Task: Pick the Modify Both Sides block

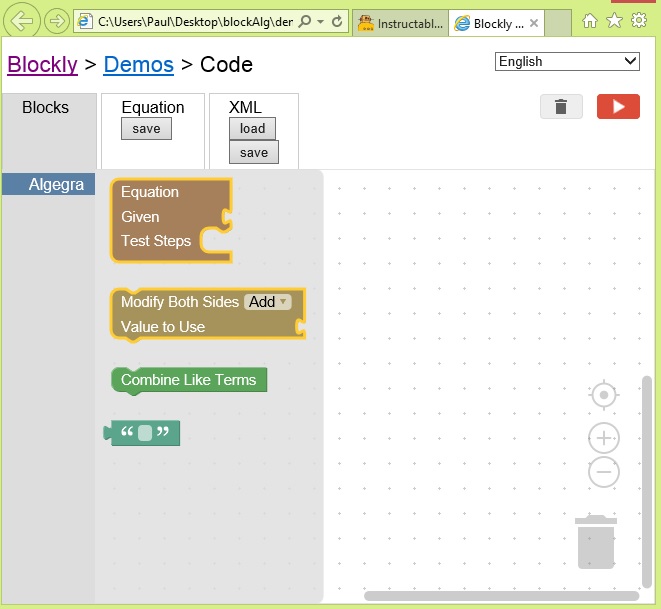Action: coord(207,314)
